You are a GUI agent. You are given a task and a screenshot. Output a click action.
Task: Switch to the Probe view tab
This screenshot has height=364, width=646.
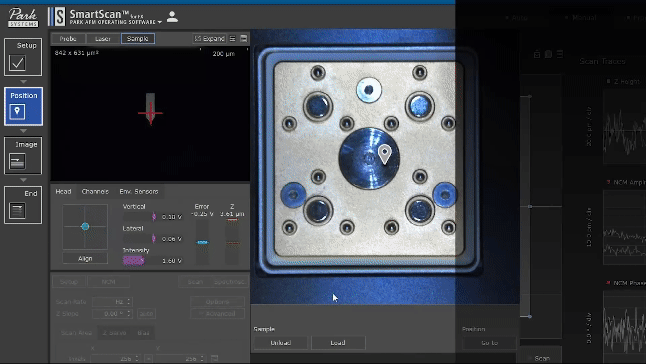coord(68,39)
